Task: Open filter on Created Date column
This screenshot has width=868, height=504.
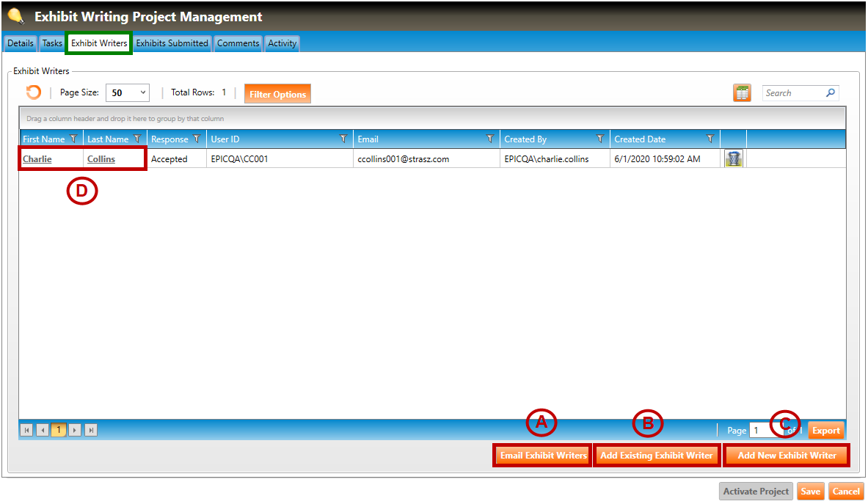Action: [x=710, y=139]
